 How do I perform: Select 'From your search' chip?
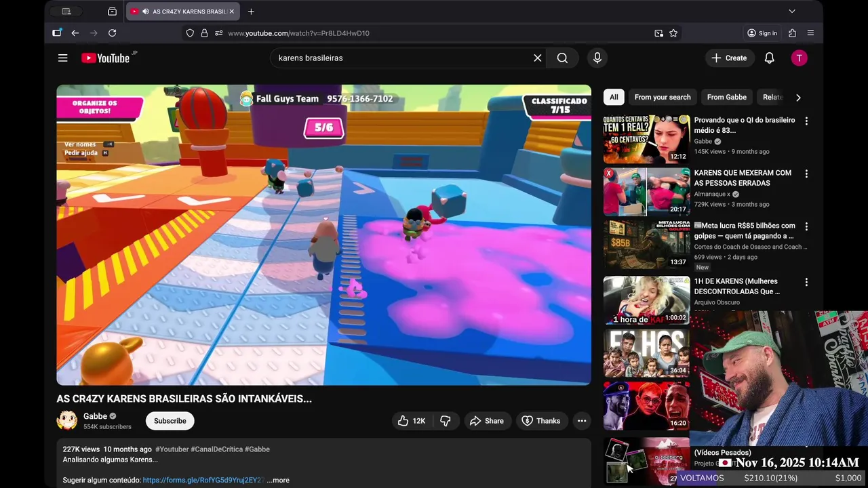click(x=663, y=98)
